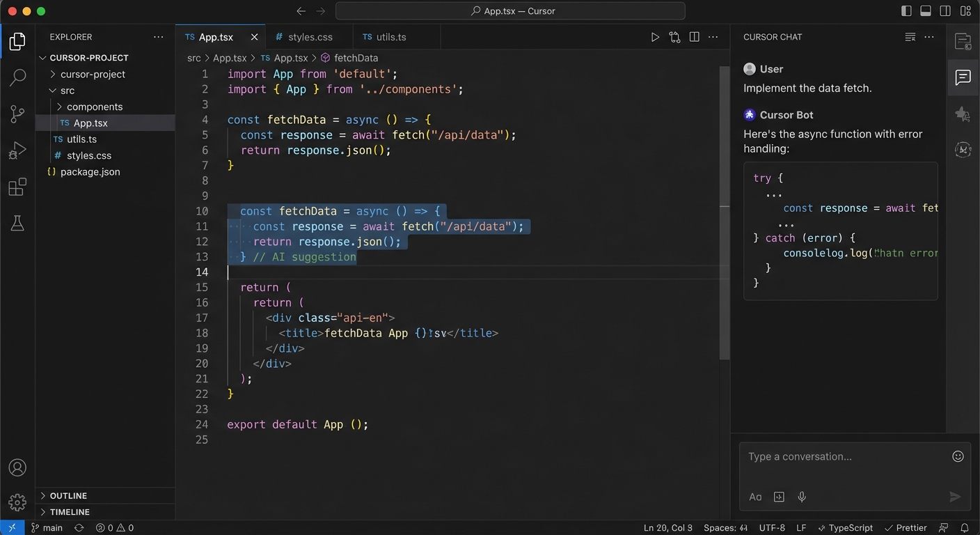Click the microphone icon in chat input
The image size is (980, 535).
click(801, 497)
